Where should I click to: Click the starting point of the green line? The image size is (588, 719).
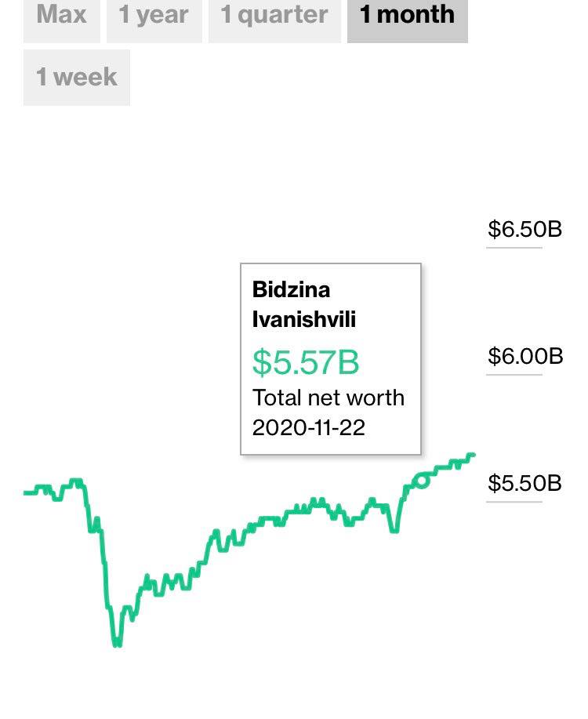point(26,493)
